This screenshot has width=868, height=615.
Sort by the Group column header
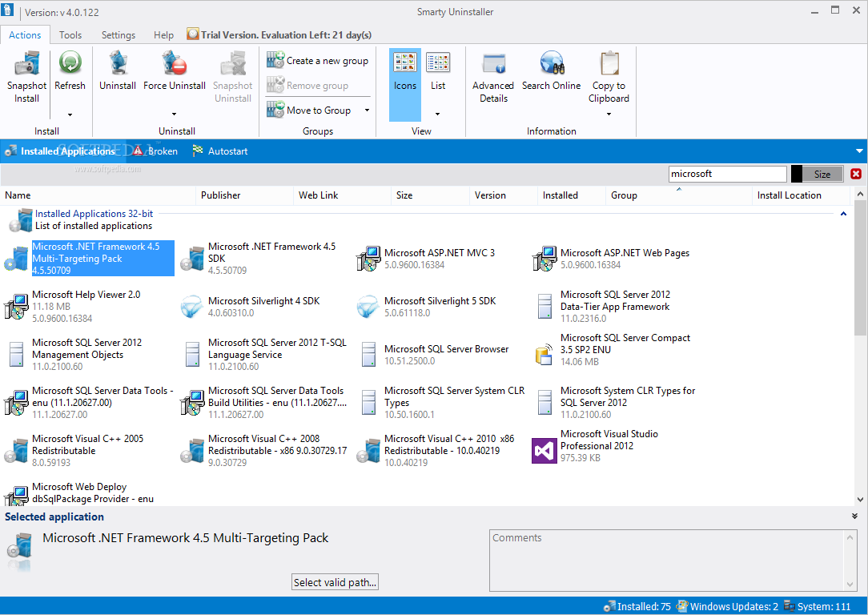click(679, 195)
